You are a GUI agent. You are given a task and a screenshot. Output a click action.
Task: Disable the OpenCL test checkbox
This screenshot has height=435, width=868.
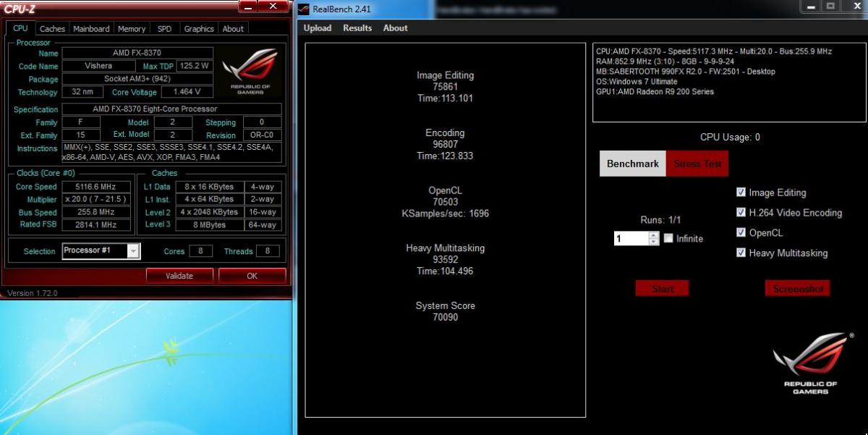pos(741,233)
